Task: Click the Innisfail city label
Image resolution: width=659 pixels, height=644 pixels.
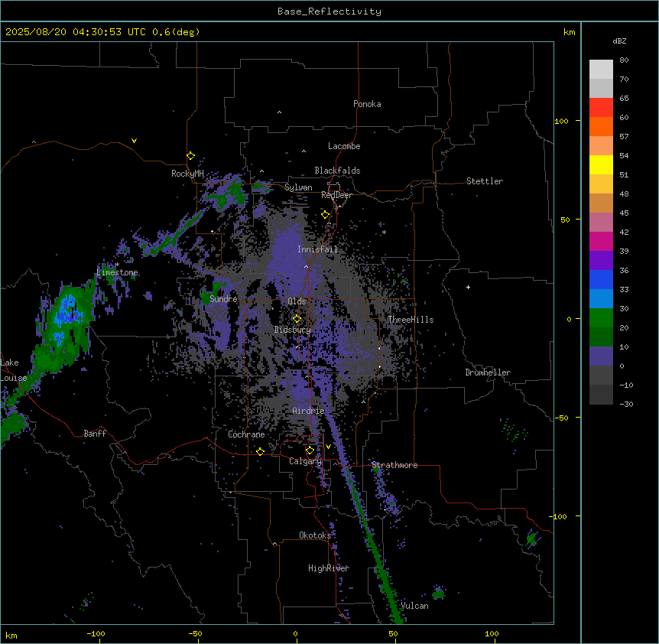Action: (x=318, y=249)
